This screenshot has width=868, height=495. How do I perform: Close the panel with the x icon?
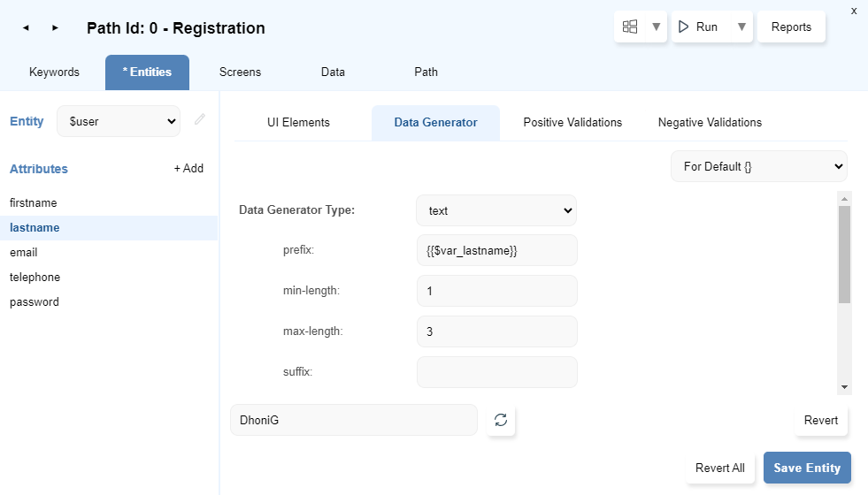tap(853, 11)
